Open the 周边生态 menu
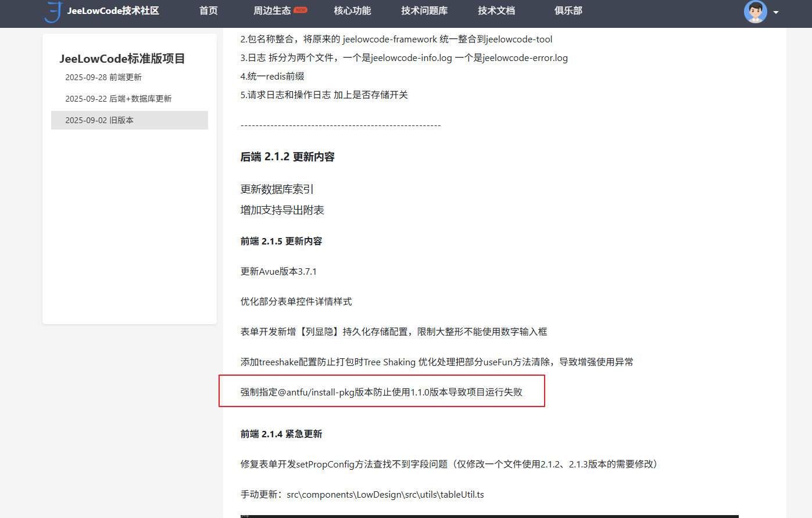Viewport: 812px width, 518px height. (x=272, y=11)
